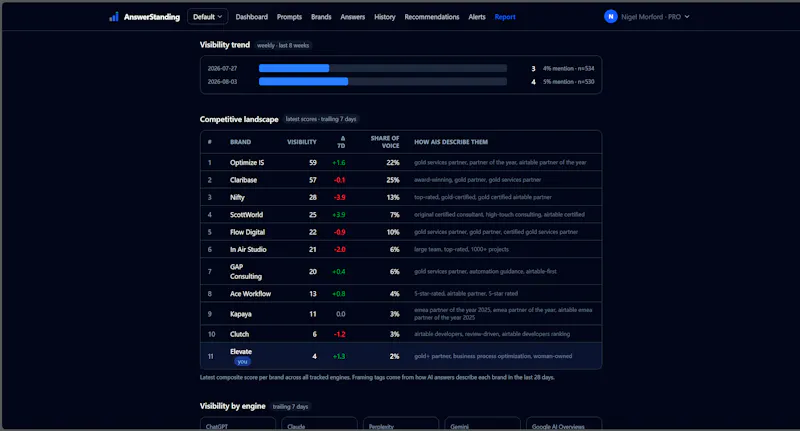800x431 pixels.
Task: Click the N user avatar icon
Action: (x=611, y=17)
